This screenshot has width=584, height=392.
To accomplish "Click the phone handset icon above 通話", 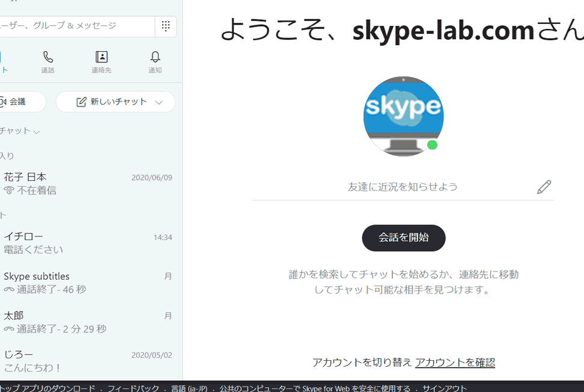I will click(x=48, y=57).
